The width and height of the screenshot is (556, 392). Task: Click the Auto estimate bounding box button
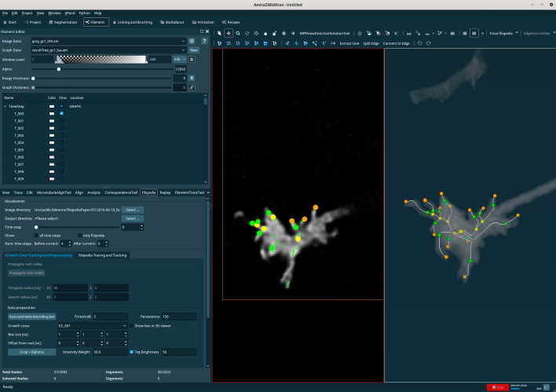[x=32, y=317]
